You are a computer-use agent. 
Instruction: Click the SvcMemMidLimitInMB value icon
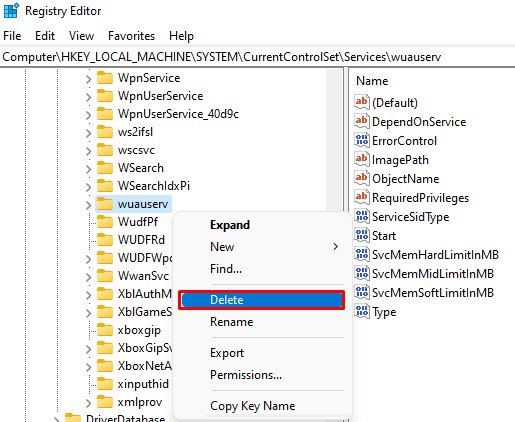coord(362,273)
